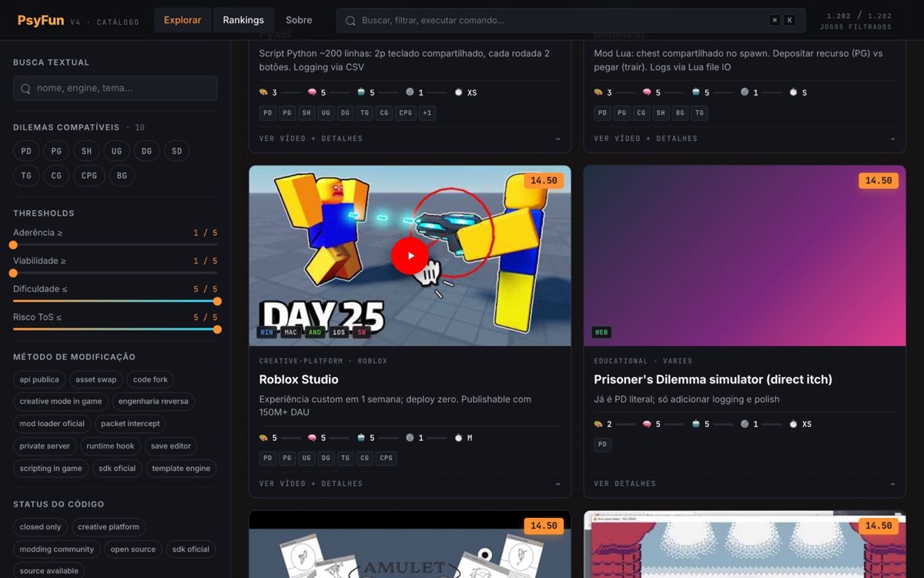
Task: Open 'Ver vídeo + detalhes' on Mod Lua card
Action: click(646, 139)
